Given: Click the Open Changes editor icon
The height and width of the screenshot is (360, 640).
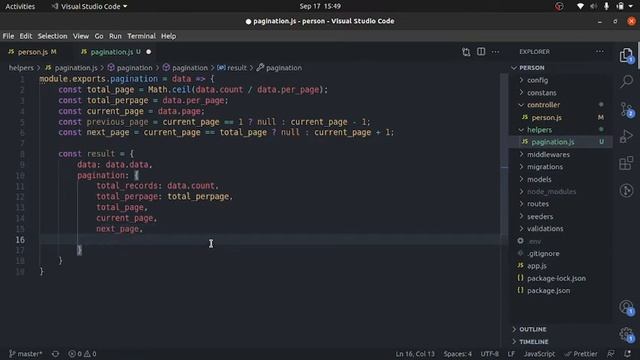Looking at the screenshot, I should (466, 52).
